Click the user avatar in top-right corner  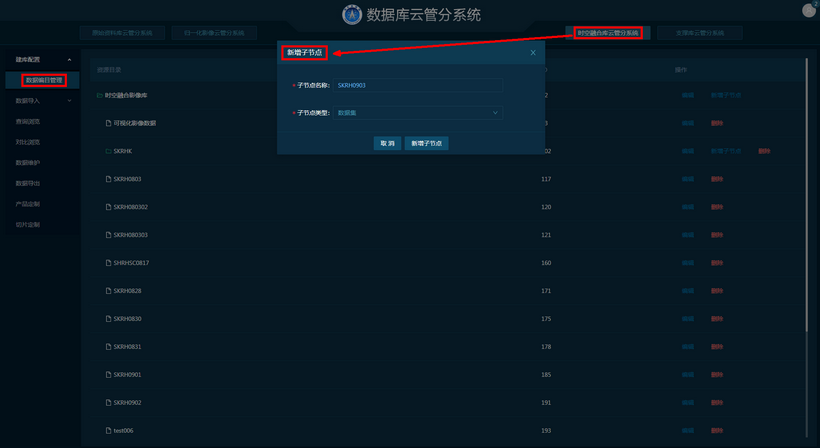[809, 9]
